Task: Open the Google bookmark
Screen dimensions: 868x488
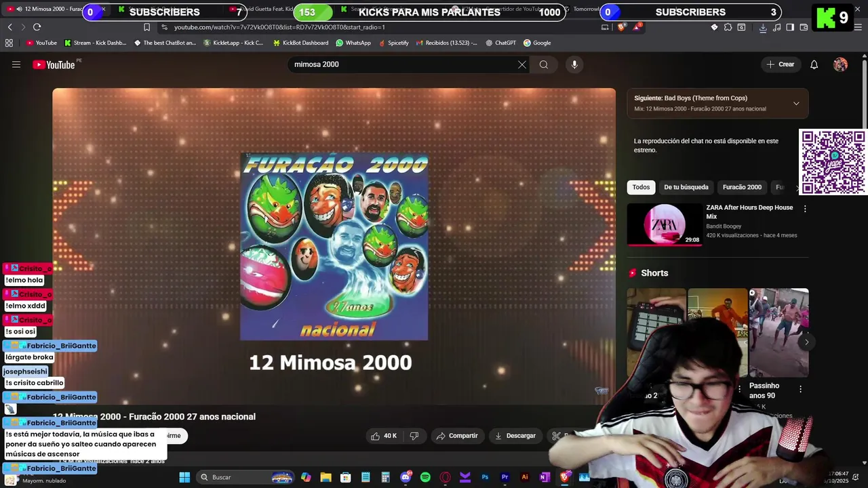Action: (536, 43)
